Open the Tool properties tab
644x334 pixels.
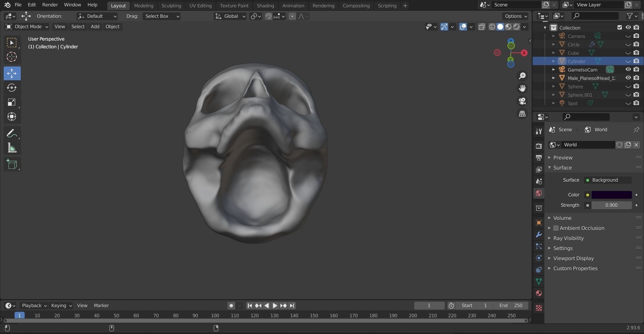[x=539, y=131]
